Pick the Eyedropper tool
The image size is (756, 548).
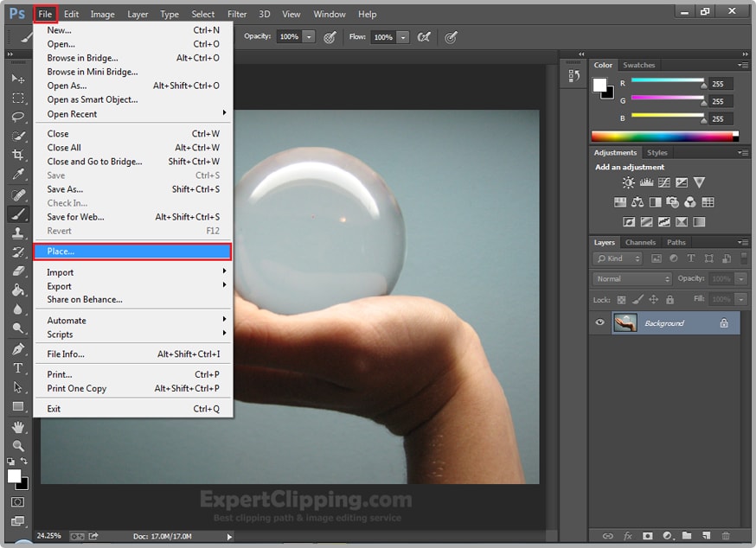pyautogui.click(x=18, y=175)
